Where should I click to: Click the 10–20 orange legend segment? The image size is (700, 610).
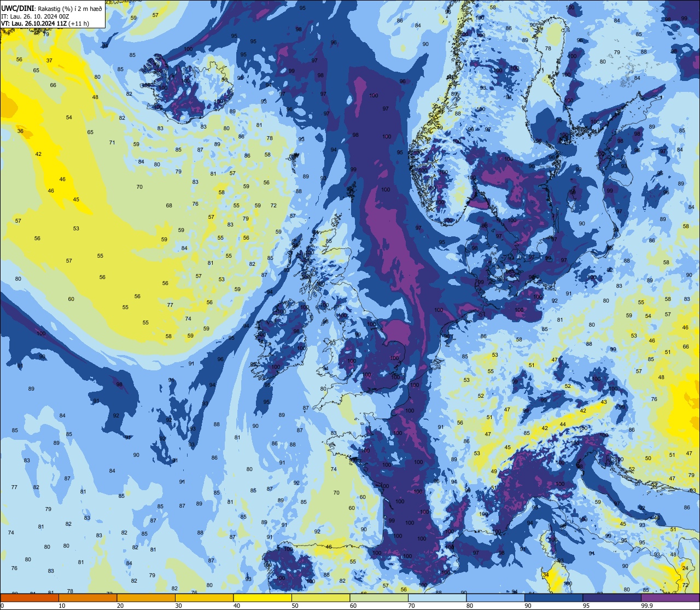(87, 598)
